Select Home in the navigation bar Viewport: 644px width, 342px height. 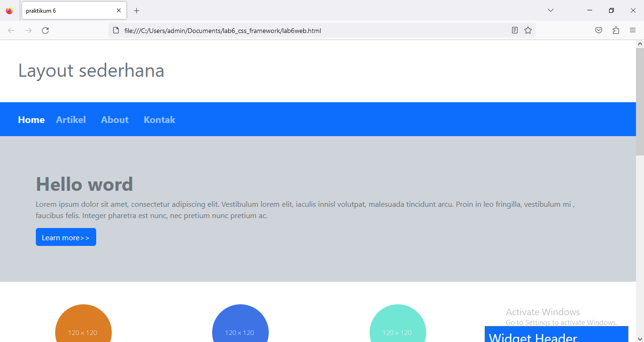pyautogui.click(x=31, y=119)
